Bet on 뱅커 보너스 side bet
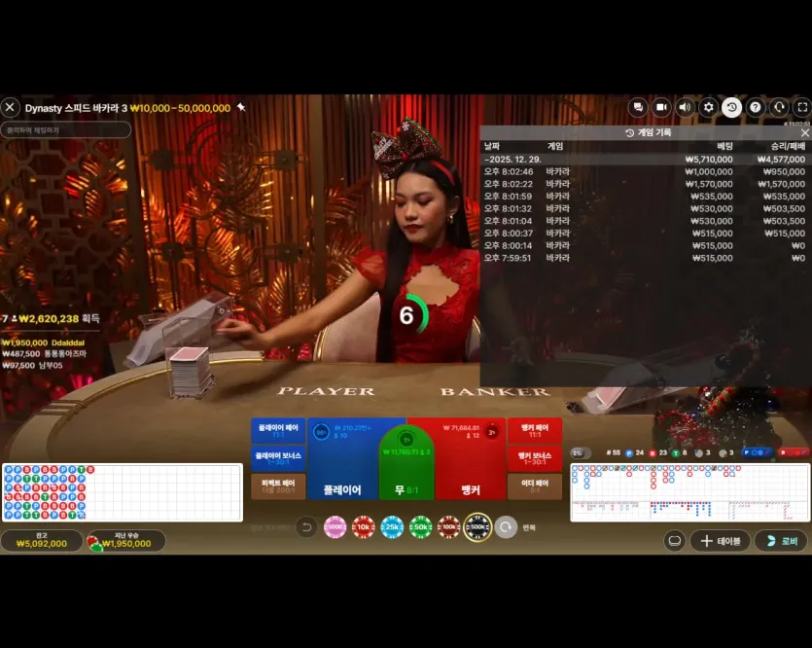The width and height of the screenshot is (812, 648). [535, 458]
